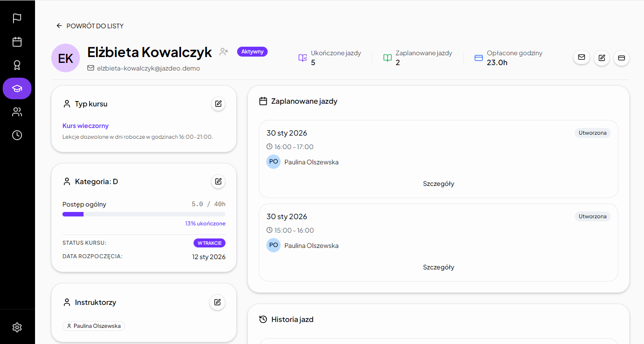The height and width of the screenshot is (344, 644).
Task: Edit the Kategoria D card
Action: (218, 181)
